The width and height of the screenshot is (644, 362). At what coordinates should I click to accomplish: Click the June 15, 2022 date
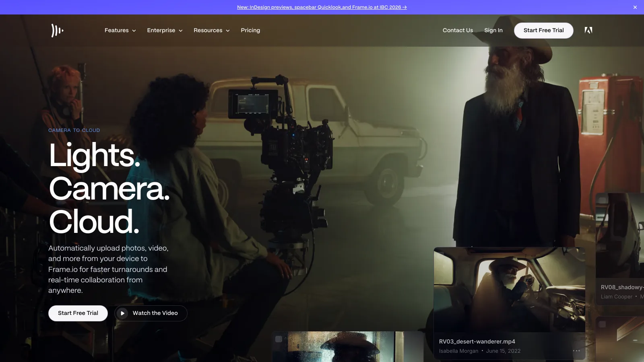(503, 351)
